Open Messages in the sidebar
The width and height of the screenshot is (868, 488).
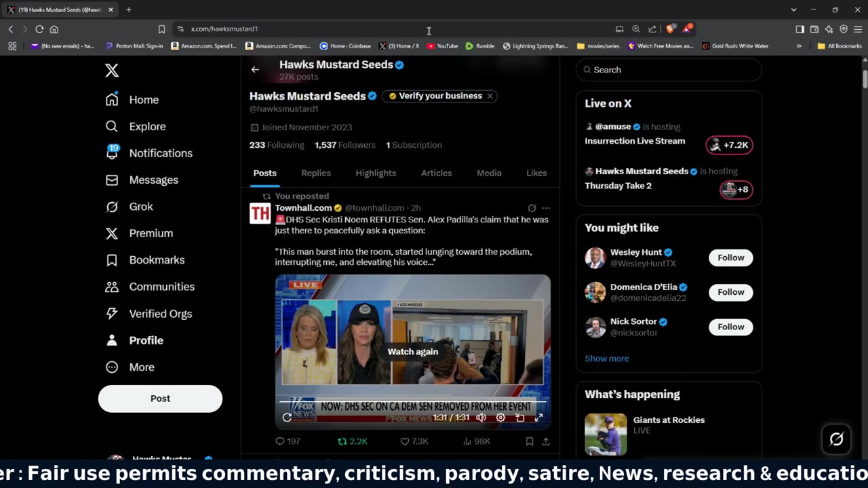[x=142, y=180]
